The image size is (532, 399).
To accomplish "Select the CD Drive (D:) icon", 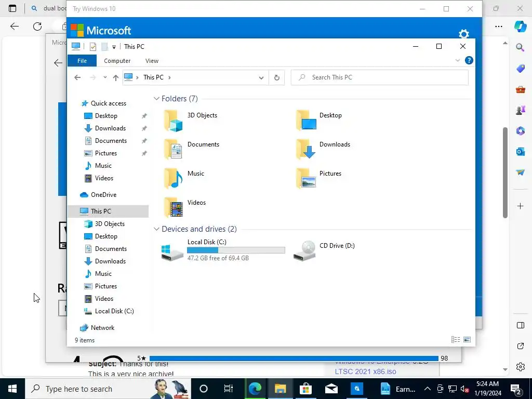I will coord(304,251).
